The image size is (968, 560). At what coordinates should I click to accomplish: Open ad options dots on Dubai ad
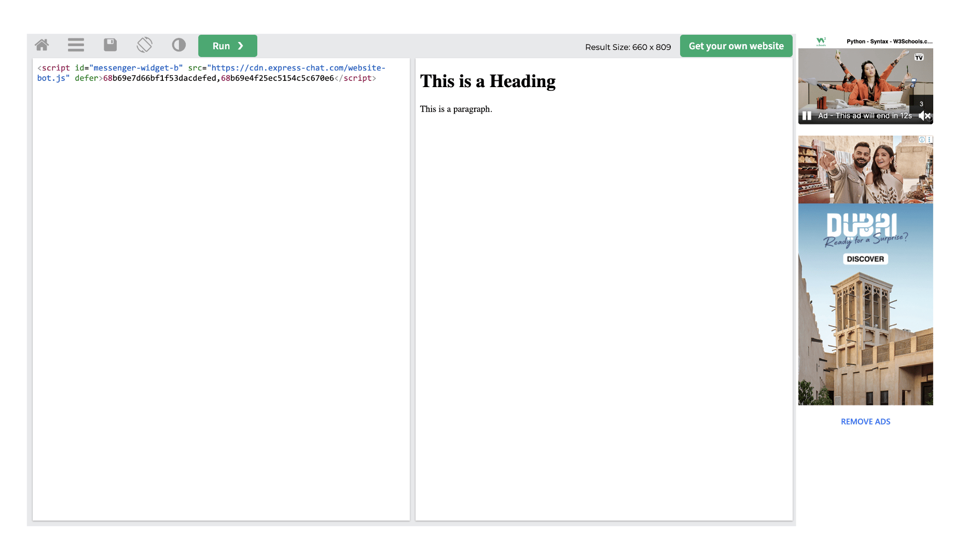(x=930, y=139)
